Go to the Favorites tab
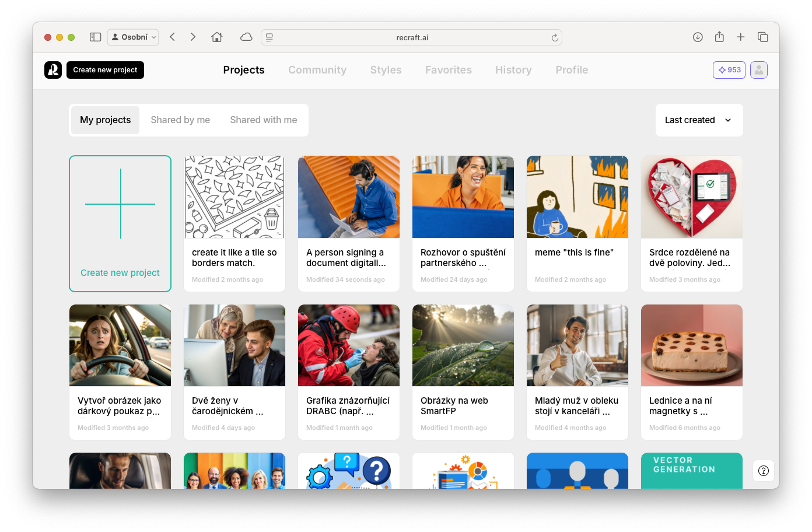The height and width of the screenshot is (532, 812). [x=449, y=70]
